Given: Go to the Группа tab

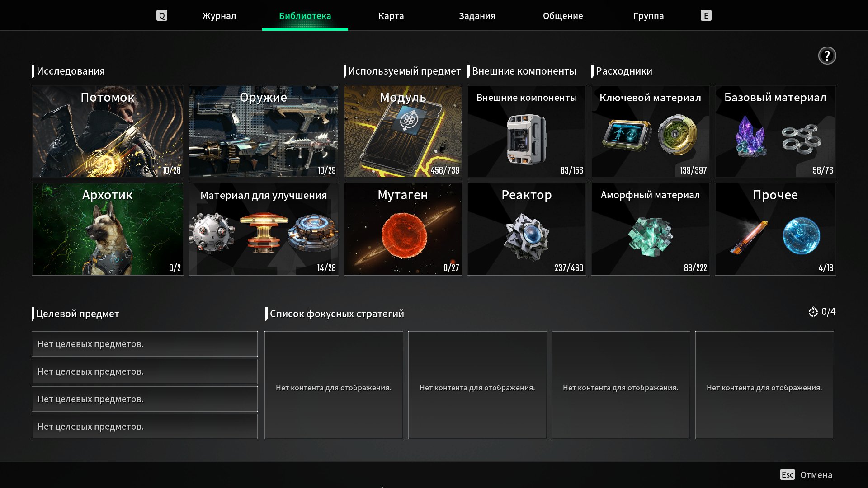Looking at the screenshot, I should click(x=648, y=16).
